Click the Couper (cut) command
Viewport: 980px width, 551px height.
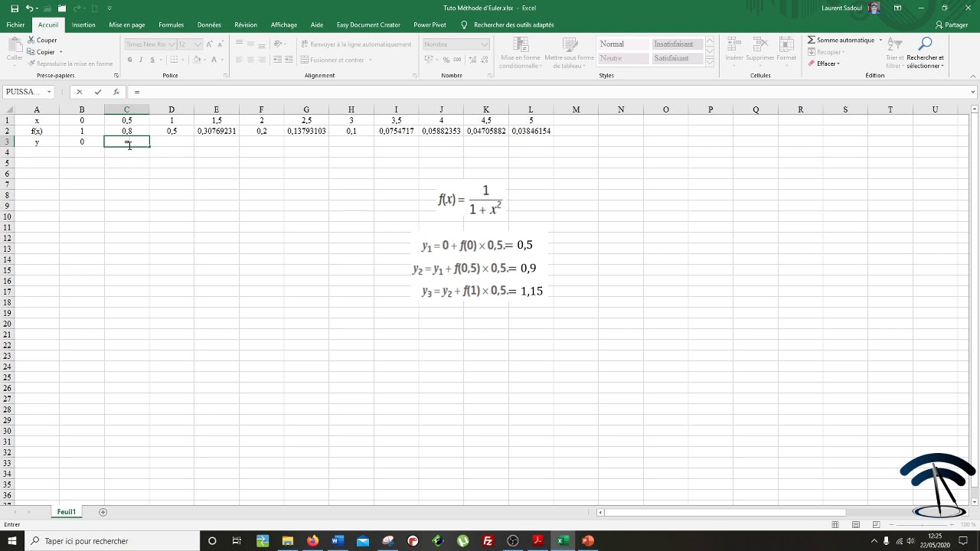(42, 40)
